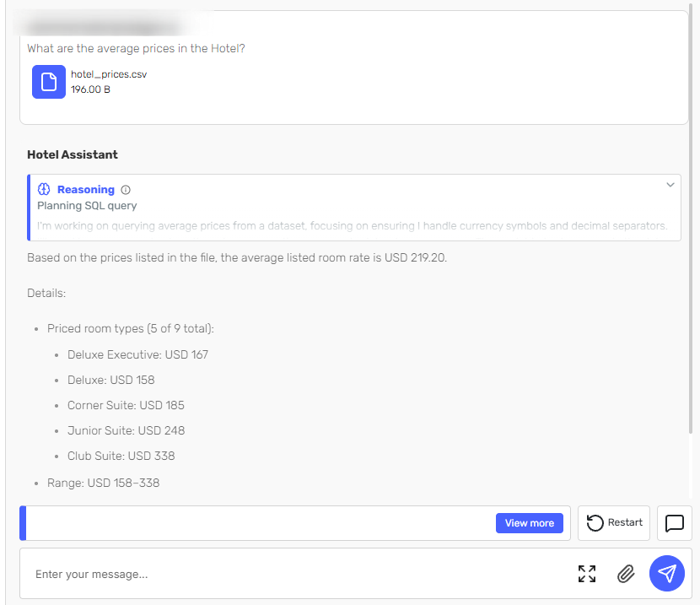The width and height of the screenshot is (700, 605).
Task: Click the circular arrow Restart icon
Action: [x=595, y=523]
